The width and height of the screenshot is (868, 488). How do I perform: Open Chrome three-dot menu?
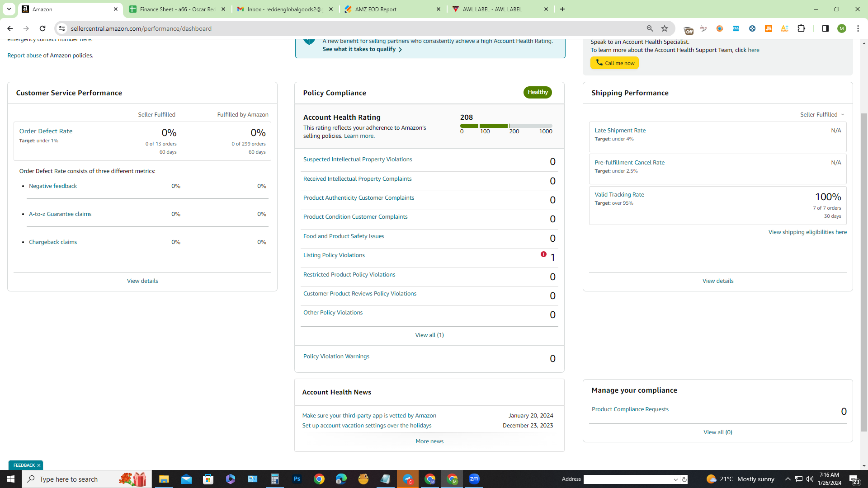pyautogui.click(x=858, y=28)
